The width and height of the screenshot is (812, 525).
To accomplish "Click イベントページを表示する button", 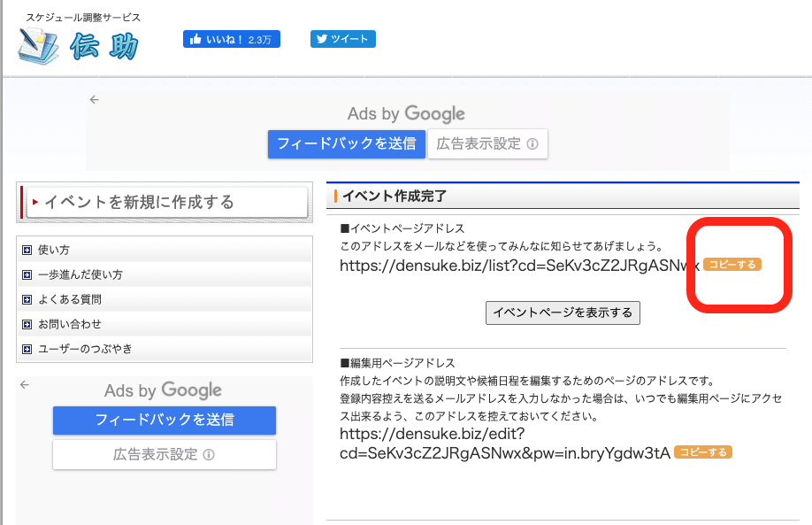I will coord(563,313).
